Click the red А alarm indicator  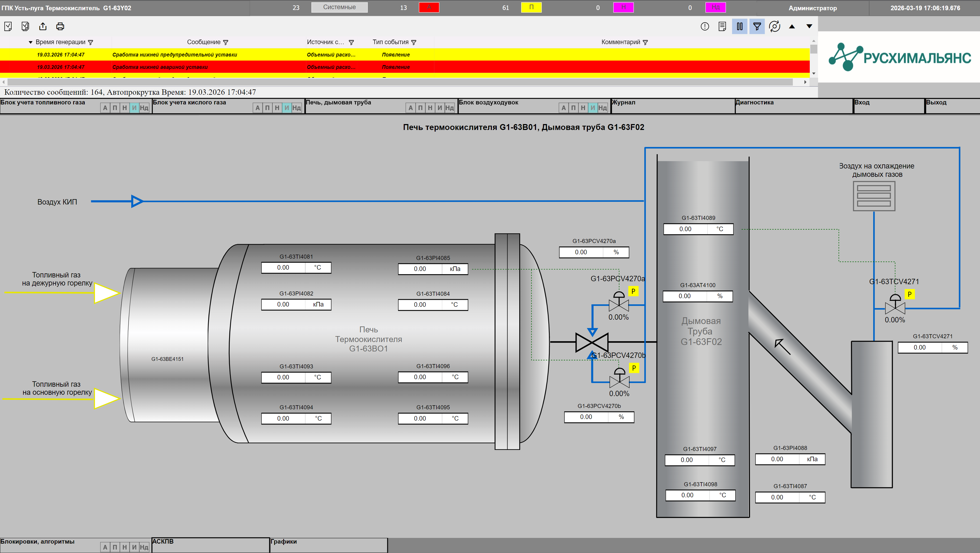[x=429, y=7]
